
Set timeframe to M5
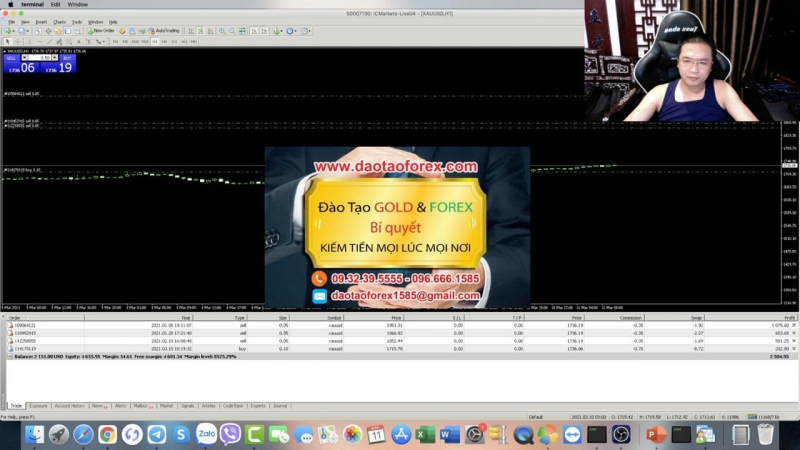pos(125,41)
